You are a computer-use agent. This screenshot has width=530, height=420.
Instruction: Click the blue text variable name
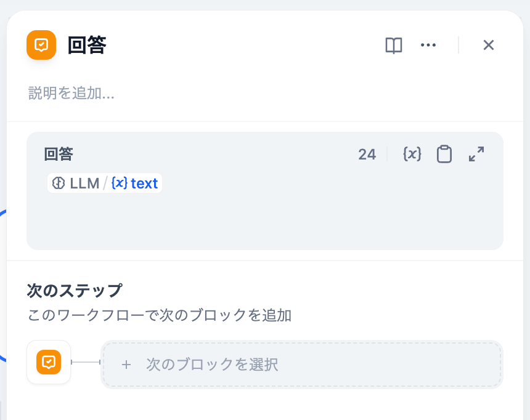[x=144, y=184]
